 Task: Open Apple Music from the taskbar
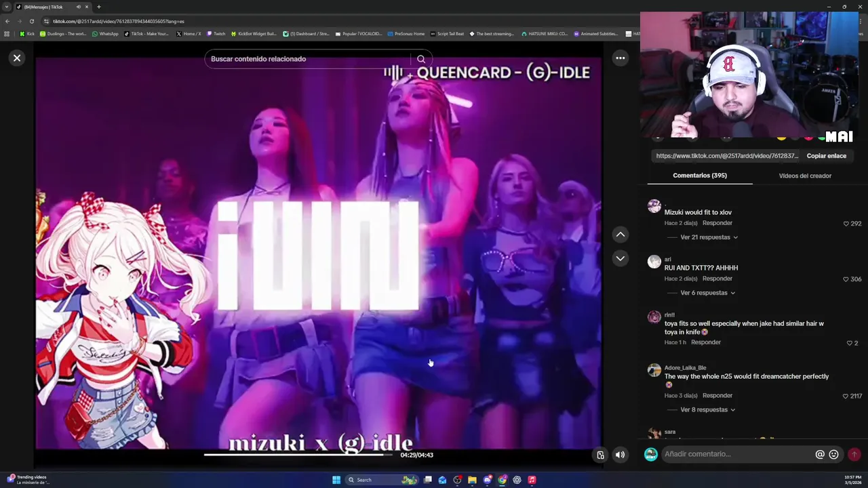[x=532, y=480]
